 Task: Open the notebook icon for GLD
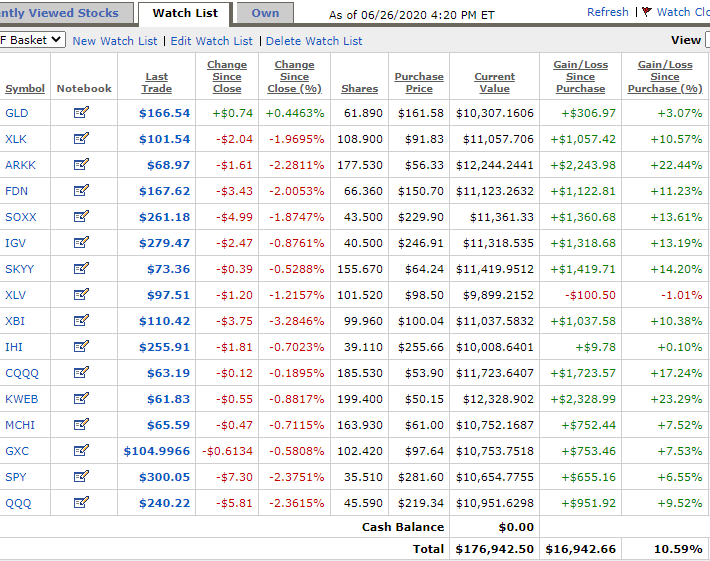tap(81, 112)
